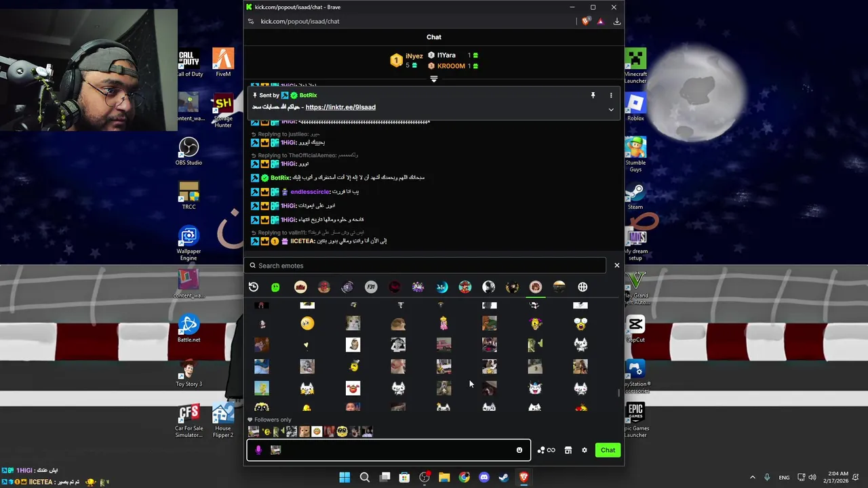View site settings icon in address bar
Viewport: 868px width, 488px height.
(x=251, y=21)
